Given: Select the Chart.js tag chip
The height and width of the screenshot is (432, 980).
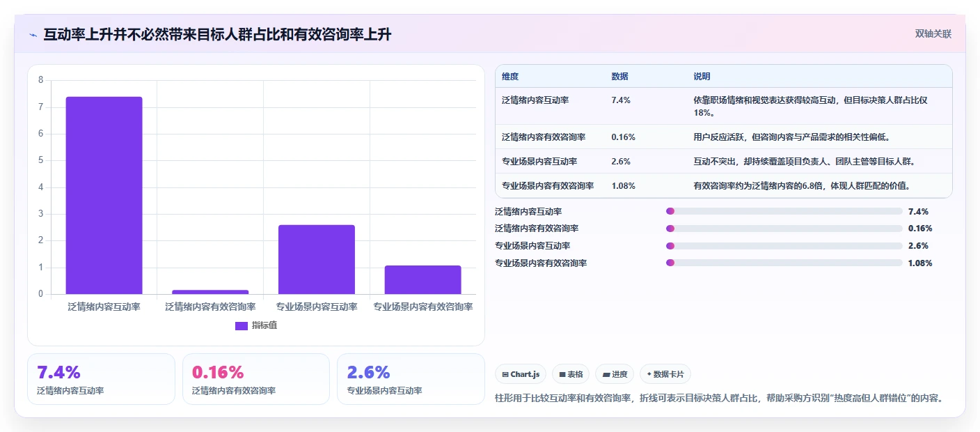Looking at the screenshot, I should [x=521, y=374].
